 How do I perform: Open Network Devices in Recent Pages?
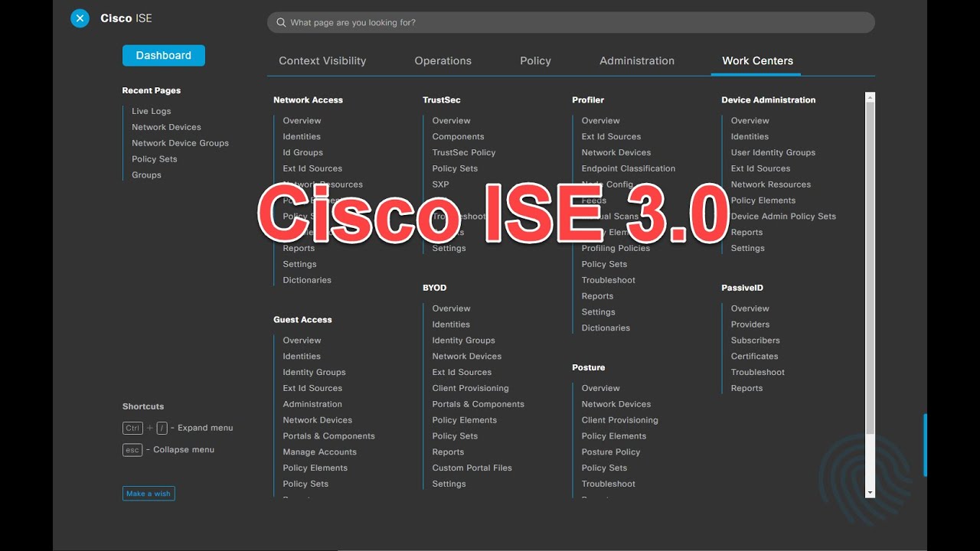tap(166, 127)
